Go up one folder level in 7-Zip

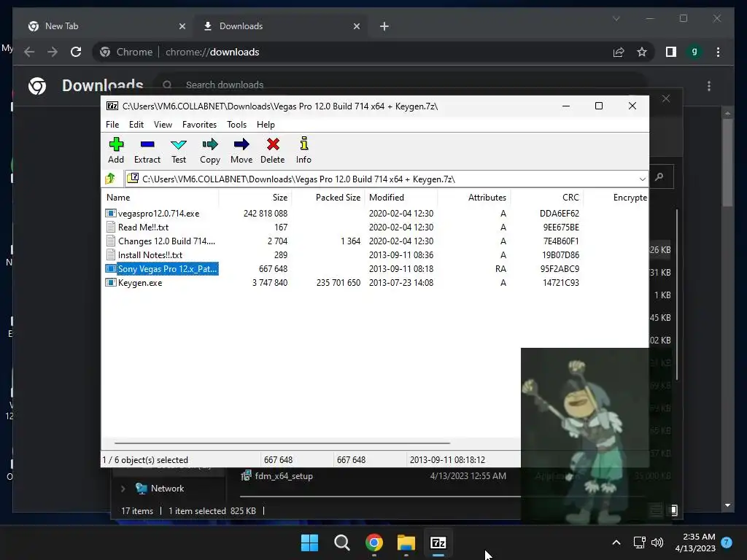[111, 179]
